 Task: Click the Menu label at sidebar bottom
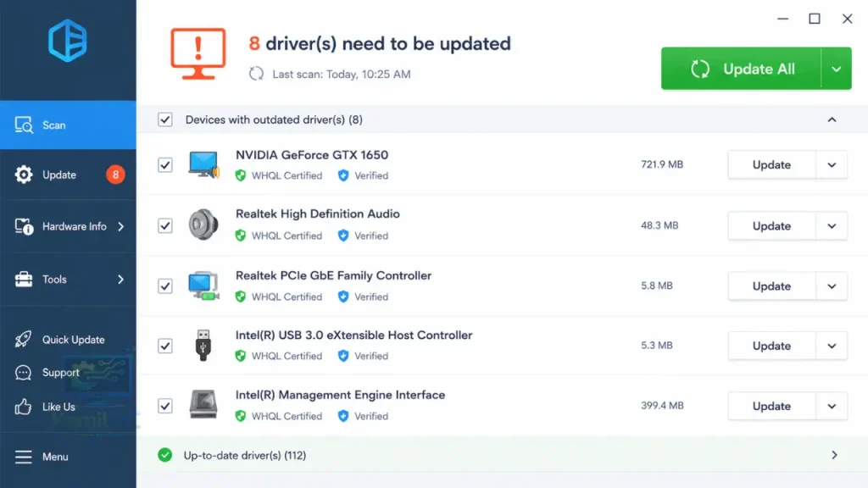tap(55, 457)
